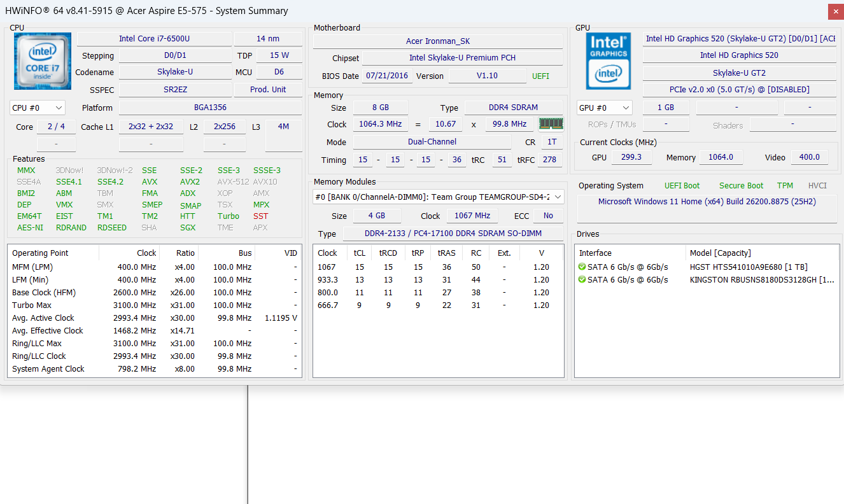Click the GPU clock 299.3 value
This screenshot has width=844, height=504.
click(631, 157)
